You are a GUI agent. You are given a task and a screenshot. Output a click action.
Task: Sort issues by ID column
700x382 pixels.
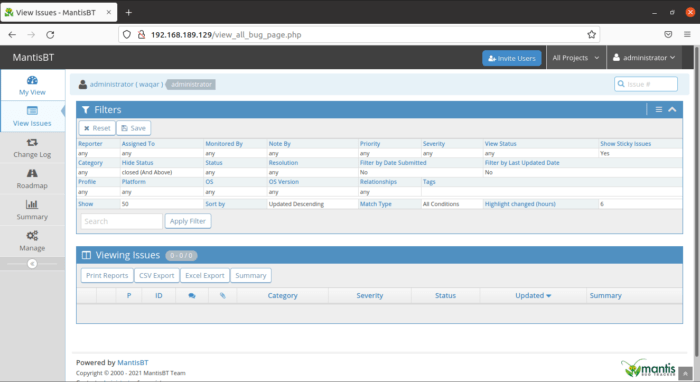coord(158,295)
